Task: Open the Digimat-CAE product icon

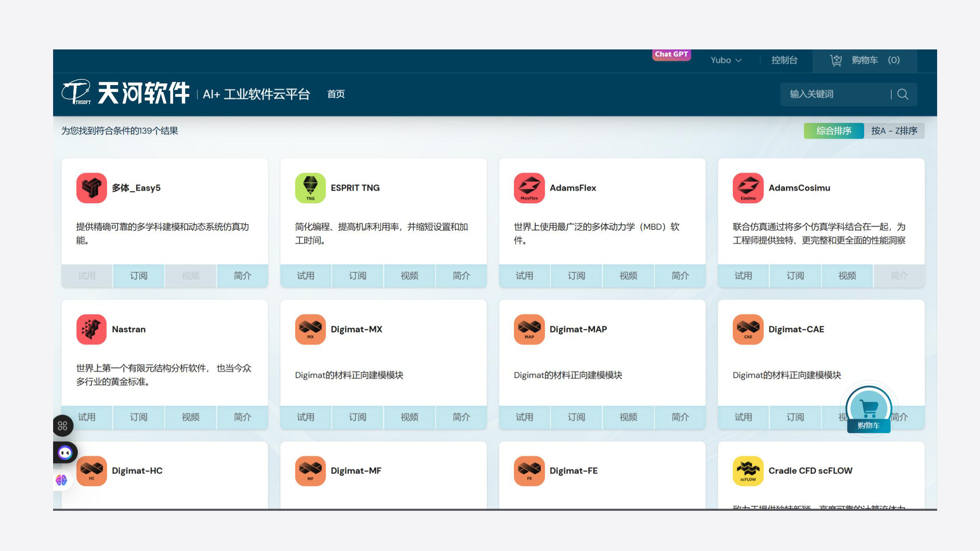Action: (748, 329)
